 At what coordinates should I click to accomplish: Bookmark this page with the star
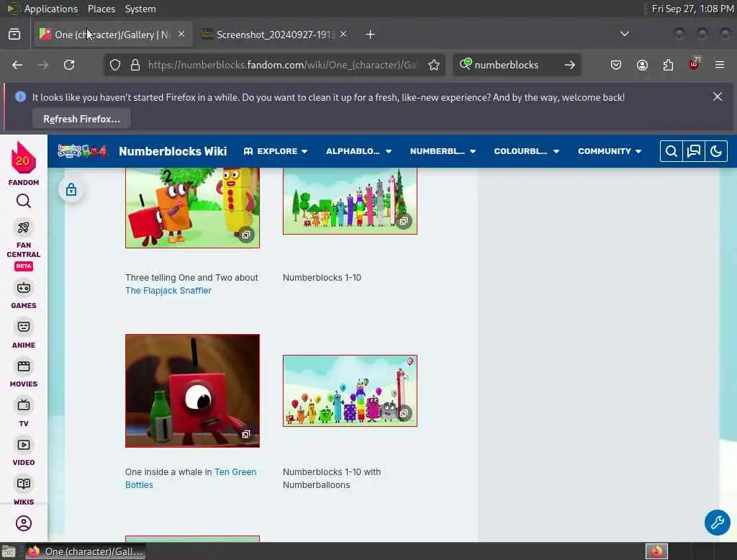click(434, 65)
